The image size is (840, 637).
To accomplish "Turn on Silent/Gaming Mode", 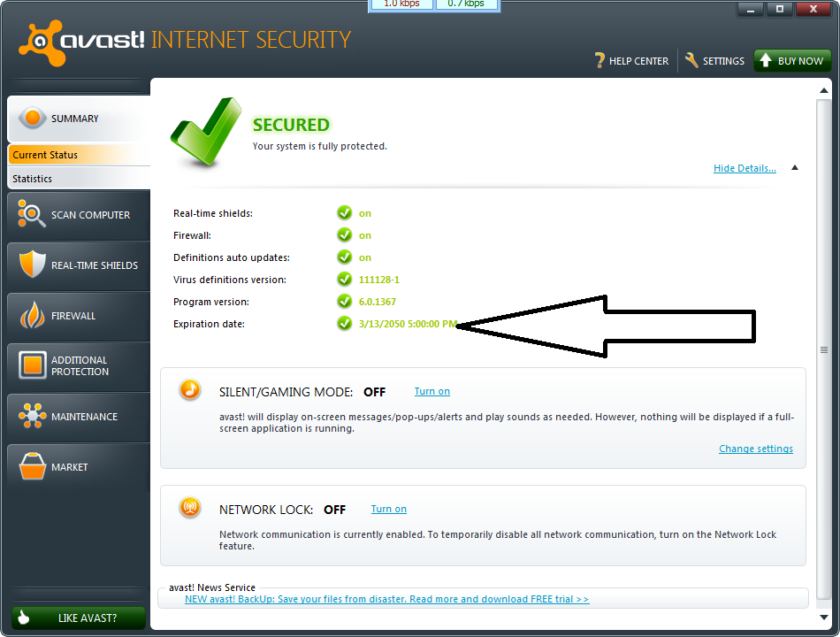I will 431,391.
